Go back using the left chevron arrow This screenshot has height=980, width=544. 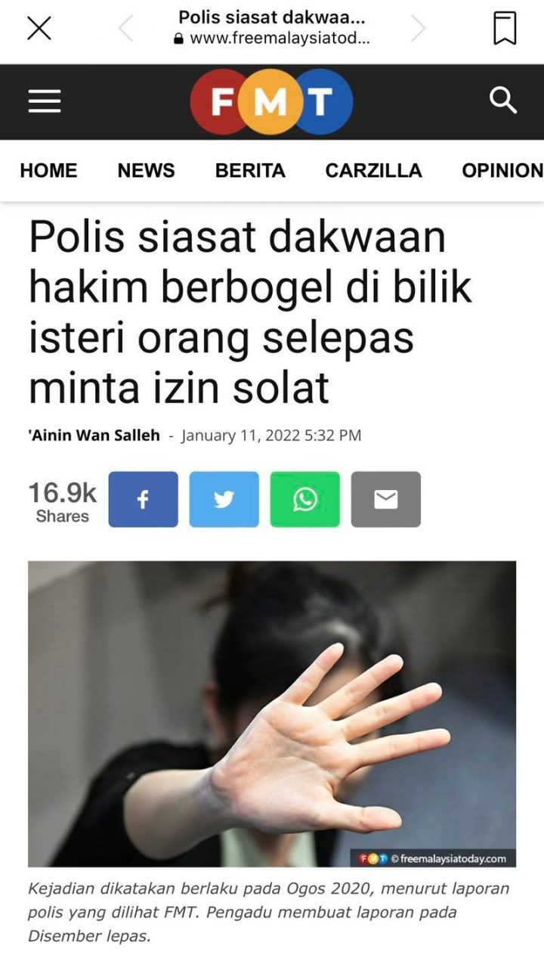[125, 29]
